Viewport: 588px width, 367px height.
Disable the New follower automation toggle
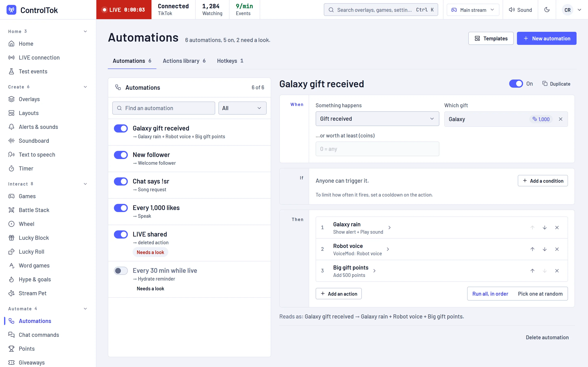point(121,155)
